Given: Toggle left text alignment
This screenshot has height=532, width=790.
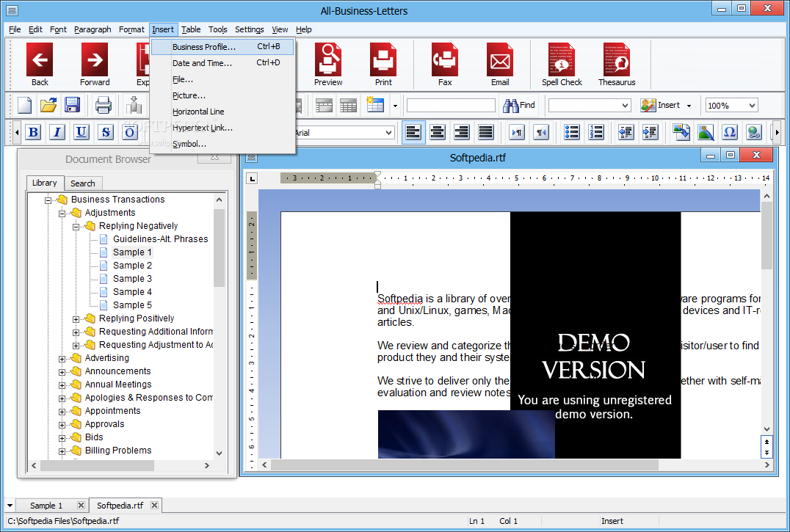Looking at the screenshot, I should 413,132.
